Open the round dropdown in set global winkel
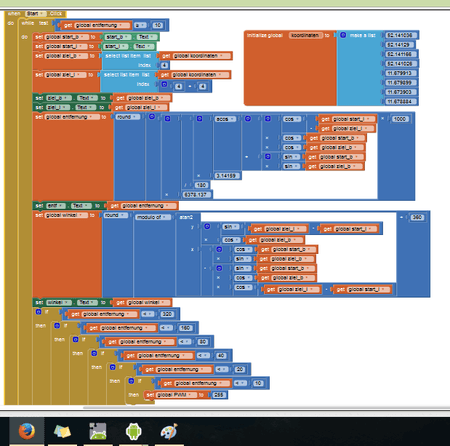The width and height of the screenshot is (450, 446). pyautogui.click(x=116, y=215)
